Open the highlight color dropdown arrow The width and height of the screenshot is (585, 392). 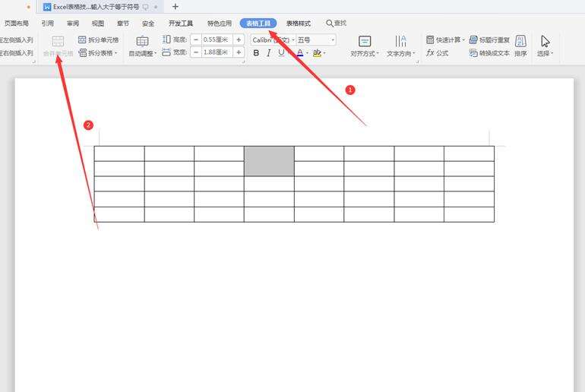(324, 53)
